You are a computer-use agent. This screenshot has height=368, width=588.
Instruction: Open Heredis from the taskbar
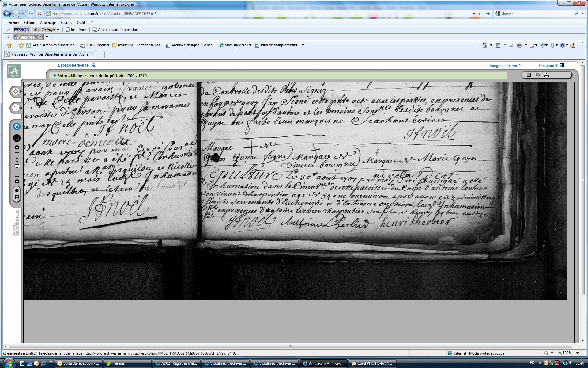tap(127, 363)
